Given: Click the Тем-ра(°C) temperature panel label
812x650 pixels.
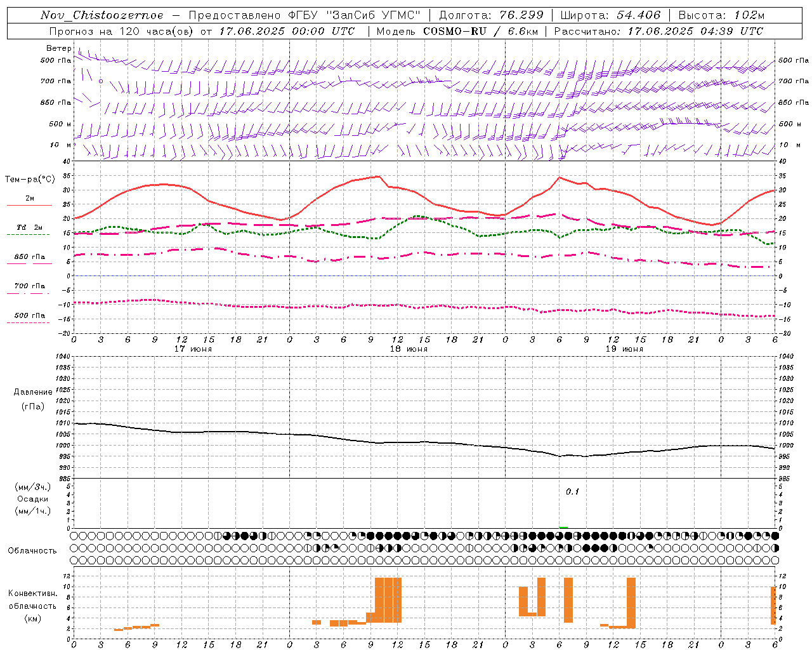Looking at the screenshot, I should [30, 180].
